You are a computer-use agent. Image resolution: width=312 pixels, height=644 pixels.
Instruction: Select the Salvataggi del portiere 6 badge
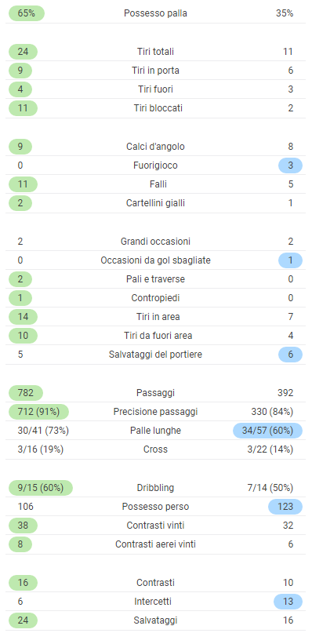290,354
